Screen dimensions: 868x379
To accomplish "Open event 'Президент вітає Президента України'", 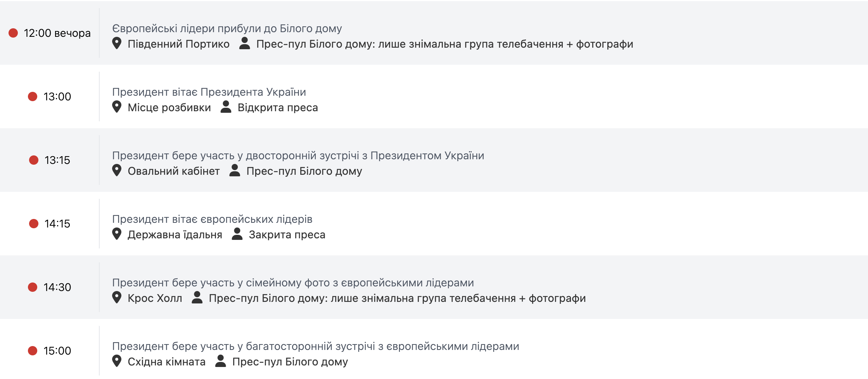I will click(x=209, y=92).
